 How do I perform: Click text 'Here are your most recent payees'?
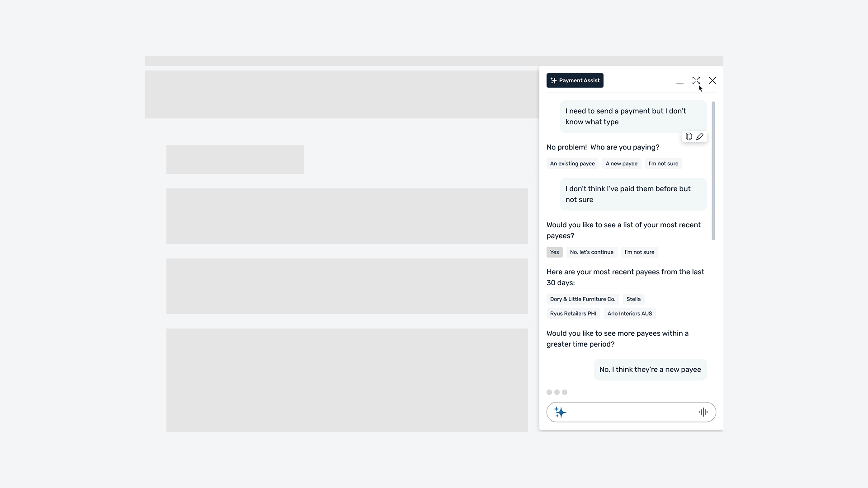(x=625, y=277)
